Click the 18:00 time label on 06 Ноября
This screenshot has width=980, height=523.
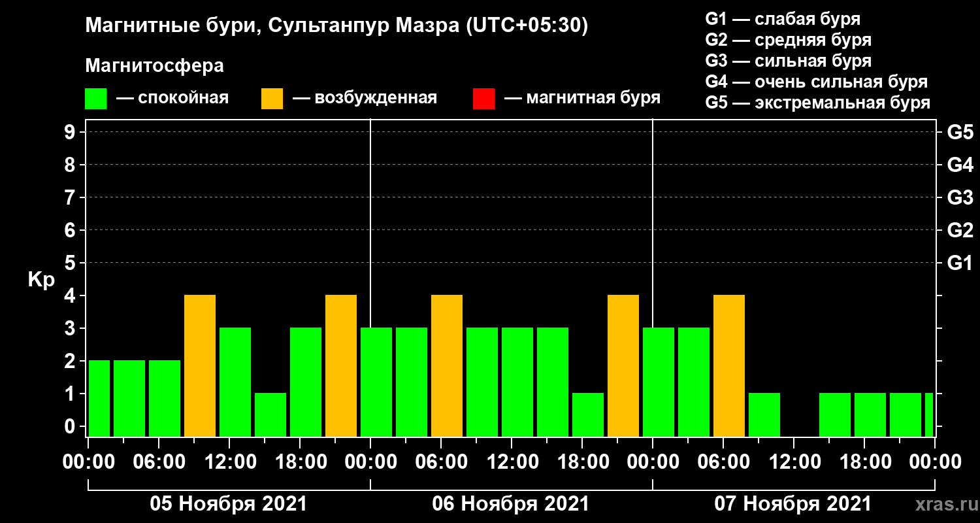pyautogui.click(x=582, y=462)
